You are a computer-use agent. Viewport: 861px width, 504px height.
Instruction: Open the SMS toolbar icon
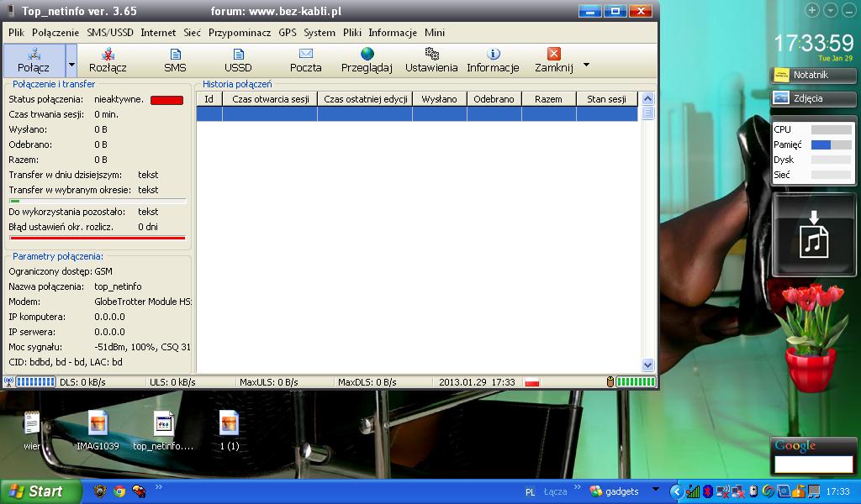tap(175, 55)
